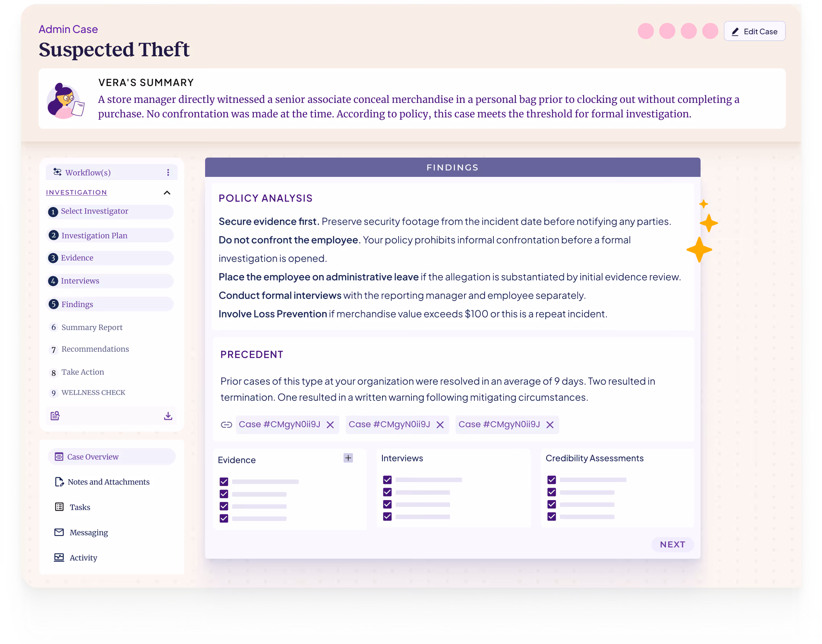Click the workflow assign icon
Image resolution: width=822 pixels, height=644 pixels.
point(55,416)
